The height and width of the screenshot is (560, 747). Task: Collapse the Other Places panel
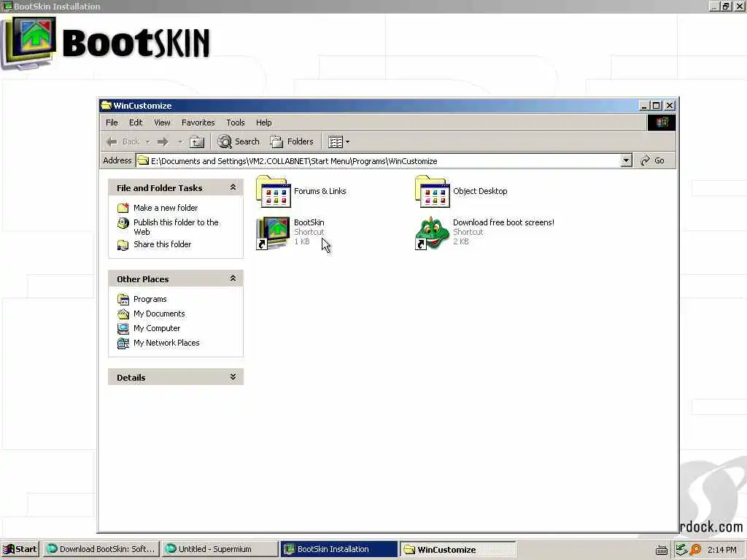[x=233, y=279]
